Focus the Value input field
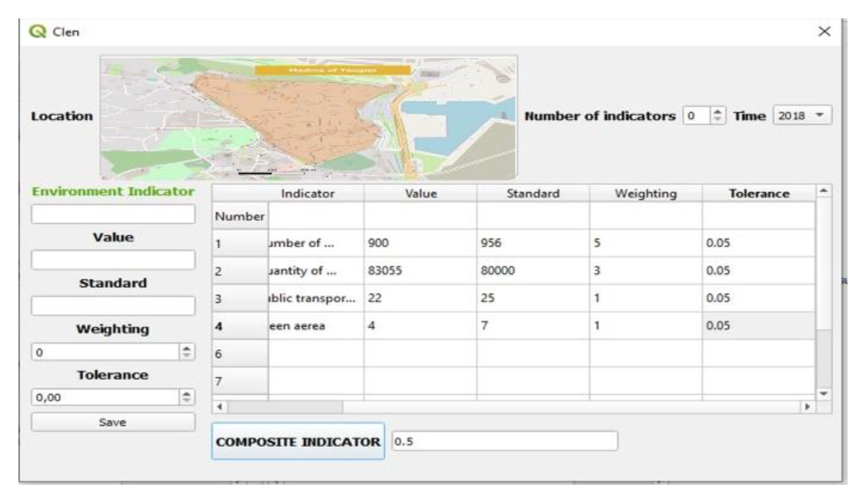The image size is (866, 504). pos(113,260)
